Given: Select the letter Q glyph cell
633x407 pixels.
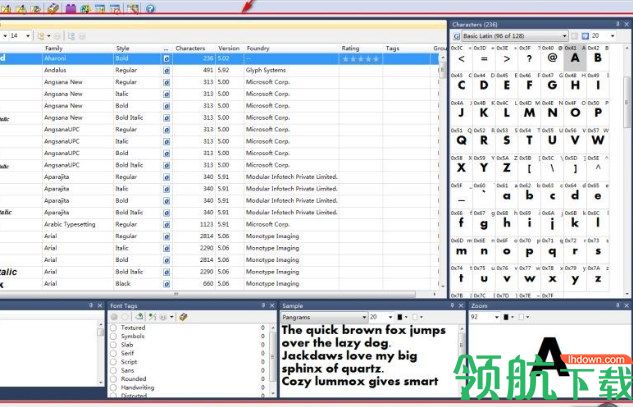Looking at the screenshot, I should tap(461, 140).
